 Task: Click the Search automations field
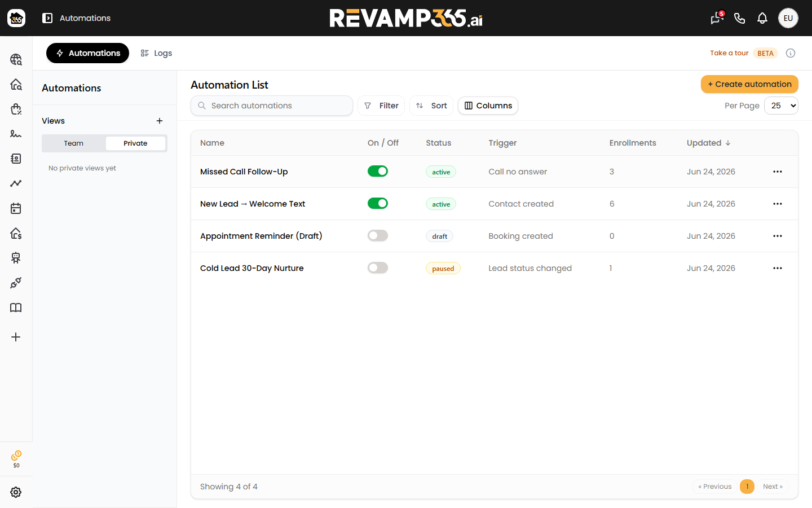point(272,106)
